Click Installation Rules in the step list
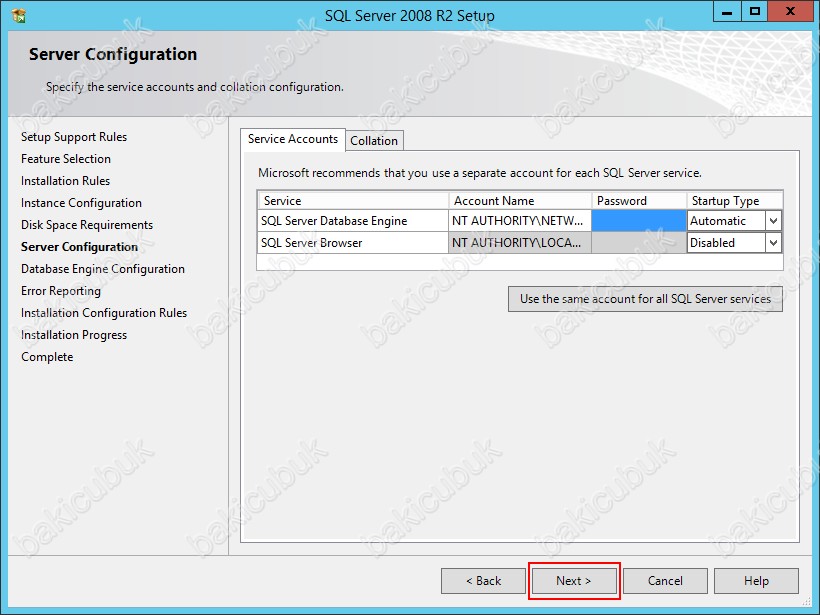Image resolution: width=820 pixels, height=615 pixels. [65, 181]
